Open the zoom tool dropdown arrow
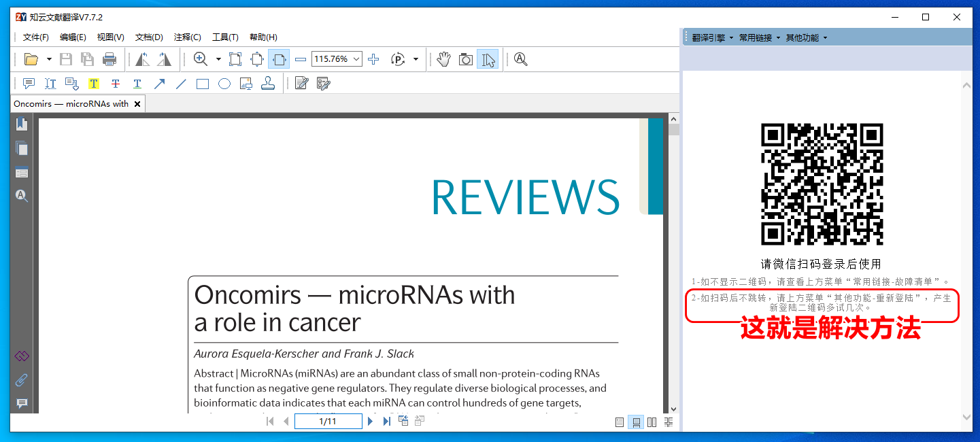Image resolution: width=980 pixels, height=442 pixels. [x=218, y=60]
